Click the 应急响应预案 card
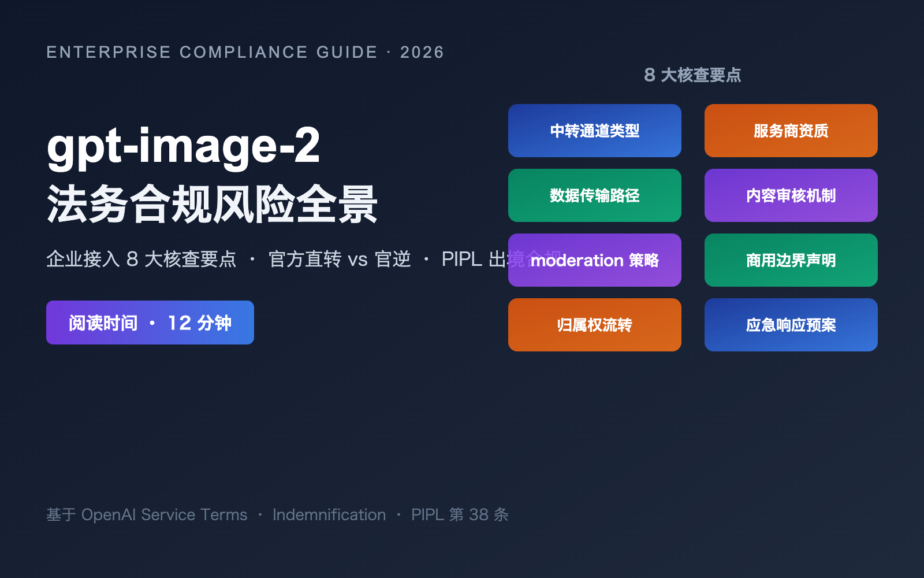This screenshot has width=924, height=578. [x=791, y=325]
